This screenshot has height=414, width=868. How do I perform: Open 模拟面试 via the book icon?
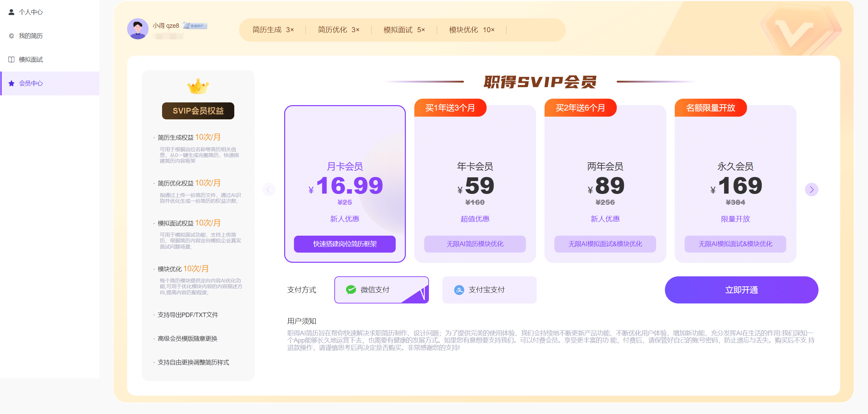pos(11,59)
